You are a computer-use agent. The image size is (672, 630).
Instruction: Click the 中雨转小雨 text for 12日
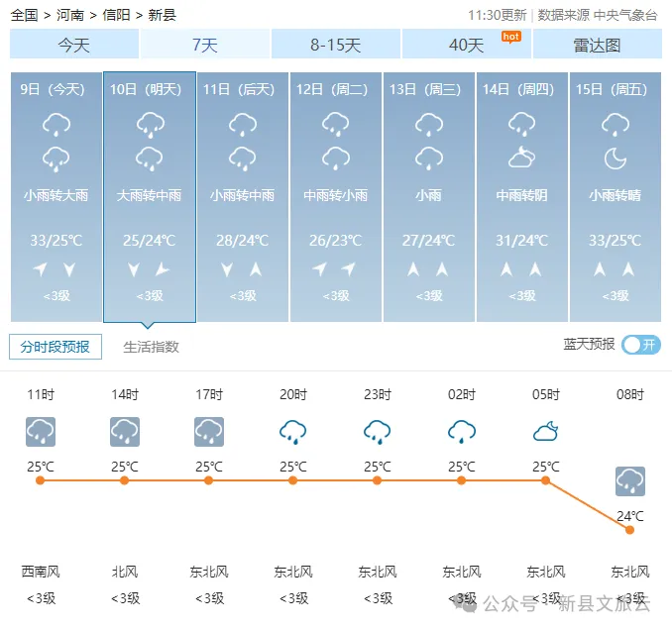336,196
